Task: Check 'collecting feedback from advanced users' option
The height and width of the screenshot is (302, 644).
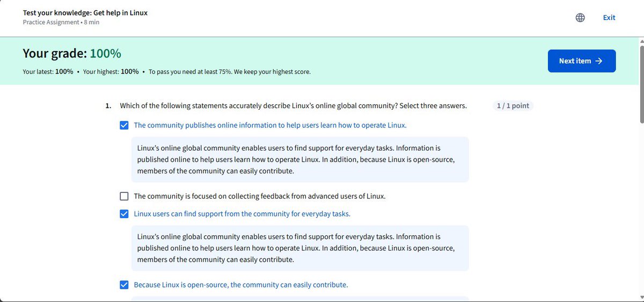Action: click(125, 196)
